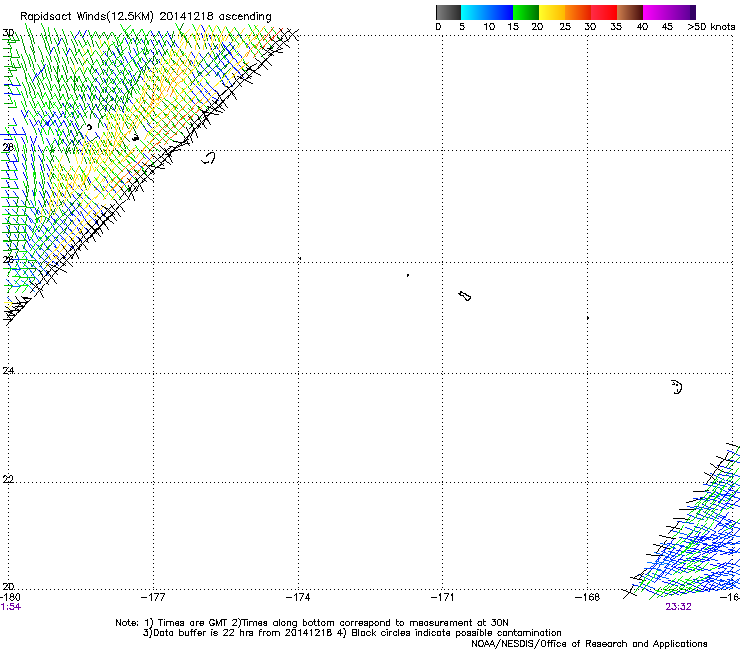Click the orange 25-30 knots legend swatch
740x650 pixels.
click(x=578, y=12)
